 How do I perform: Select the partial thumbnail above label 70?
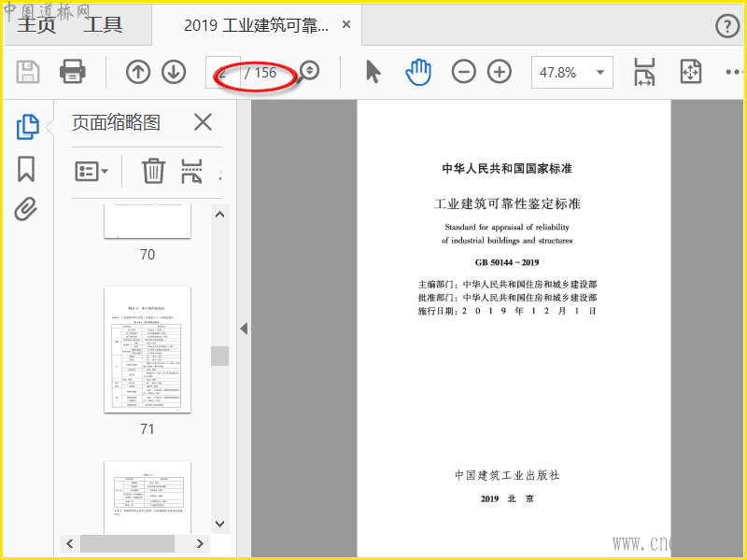coord(148,221)
